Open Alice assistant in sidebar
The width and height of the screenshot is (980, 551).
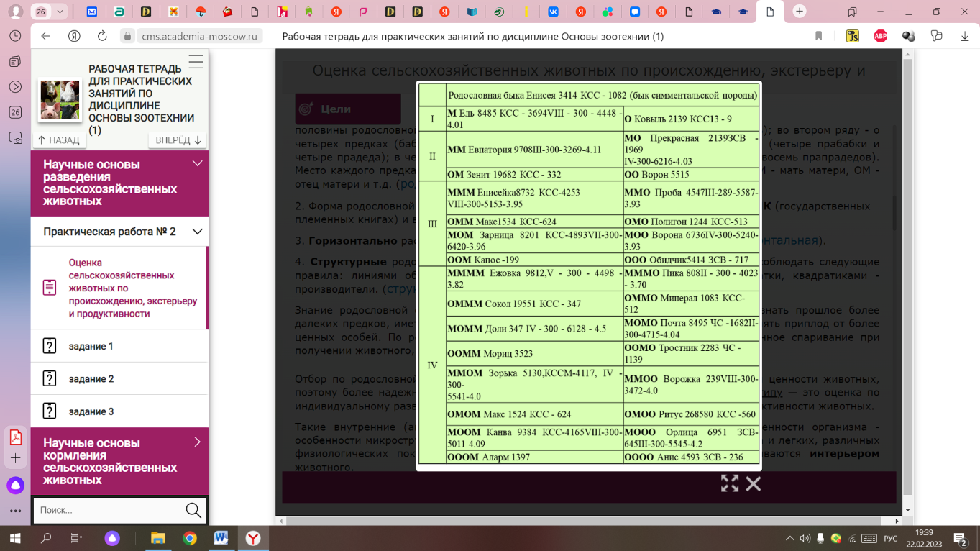point(15,486)
